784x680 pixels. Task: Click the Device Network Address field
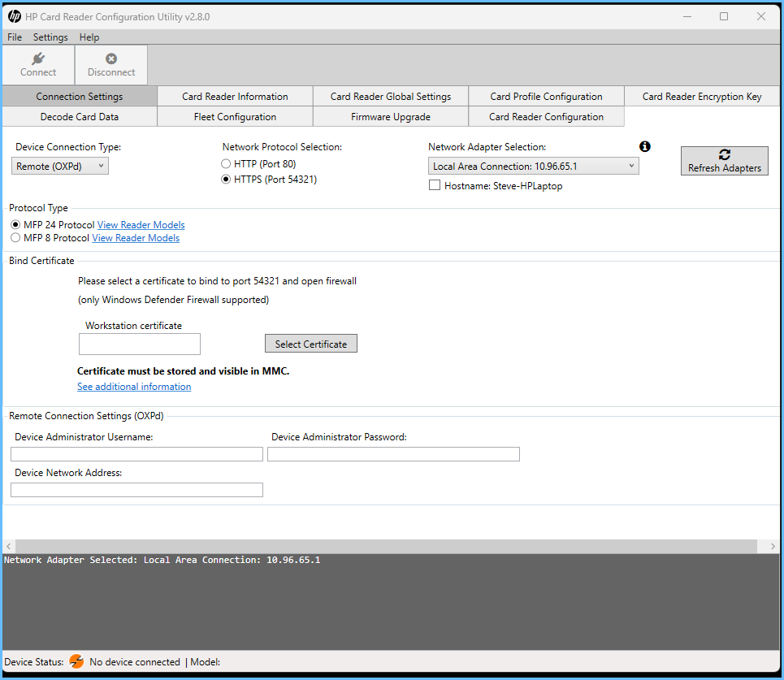tap(137, 490)
